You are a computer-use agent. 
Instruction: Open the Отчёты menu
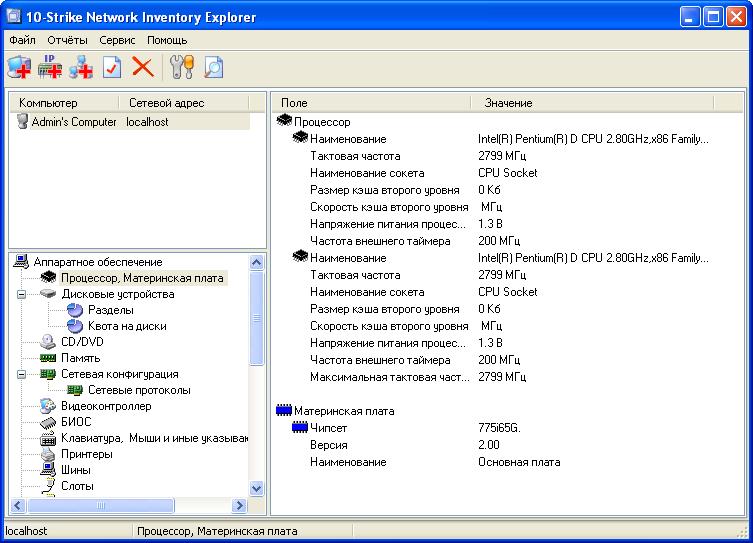pos(67,40)
